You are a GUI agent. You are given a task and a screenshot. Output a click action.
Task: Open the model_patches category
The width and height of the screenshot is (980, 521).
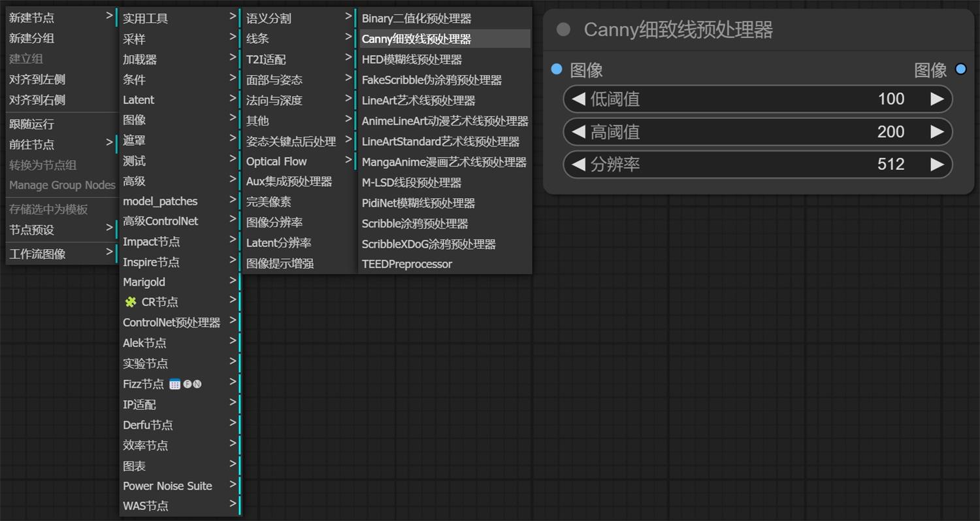(179, 201)
